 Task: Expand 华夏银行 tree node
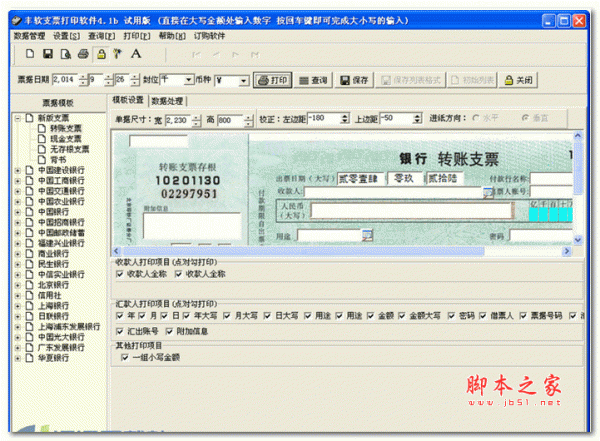[18, 358]
